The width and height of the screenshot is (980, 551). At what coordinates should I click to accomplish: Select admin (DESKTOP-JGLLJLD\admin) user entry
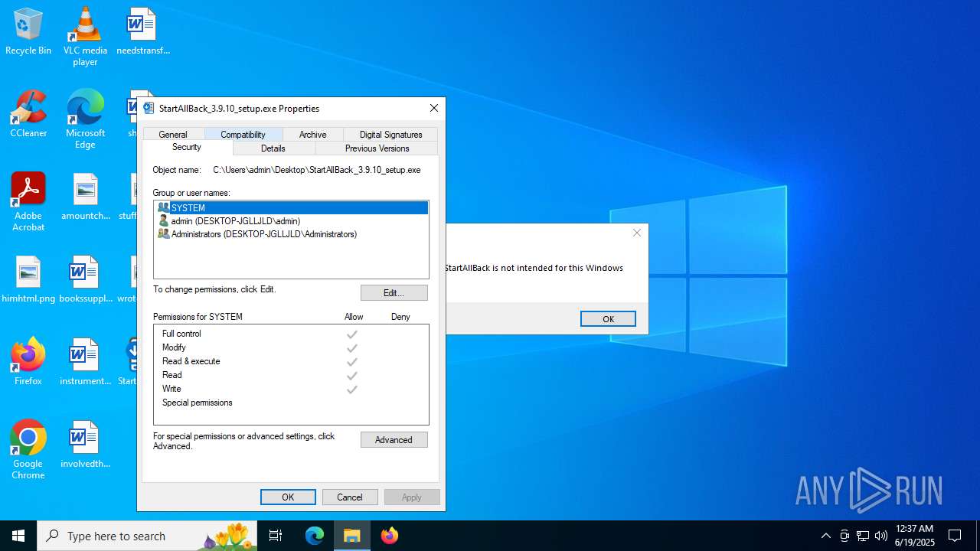click(291, 221)
